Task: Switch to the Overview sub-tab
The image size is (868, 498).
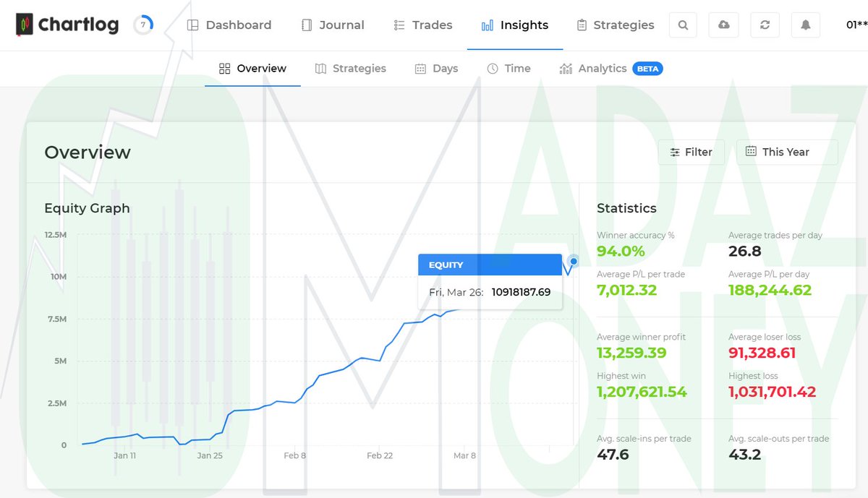Action: click(x=252, y=69)
